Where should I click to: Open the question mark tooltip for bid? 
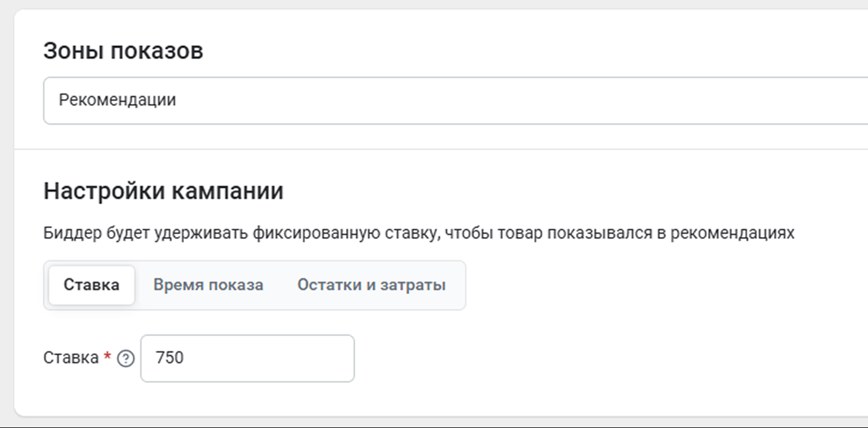[x=125, y=358]
